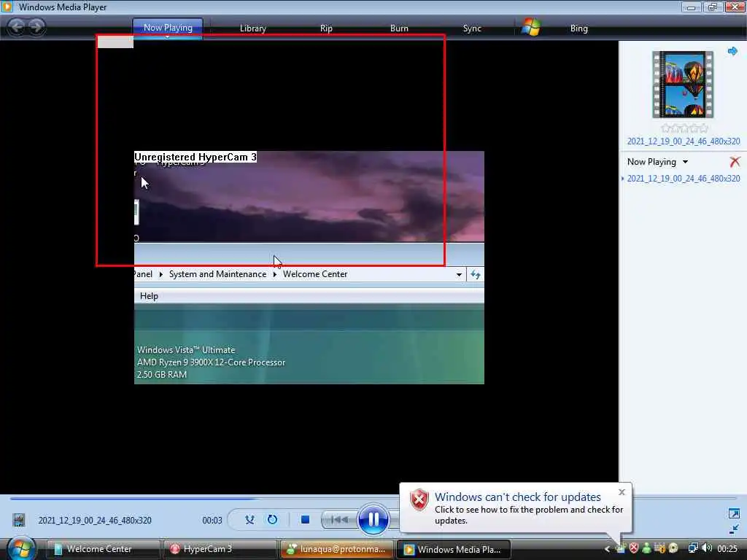The height and width of the screenshot is (560, 747).
Task: Click the blue arrow icon in list pane
Action: click(x=732, y=51)
